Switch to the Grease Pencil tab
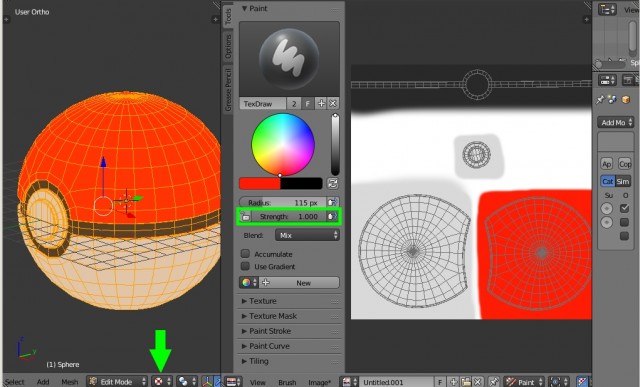Image resolution: width=640 pixels, height=387 pixels. coord(228,90)
